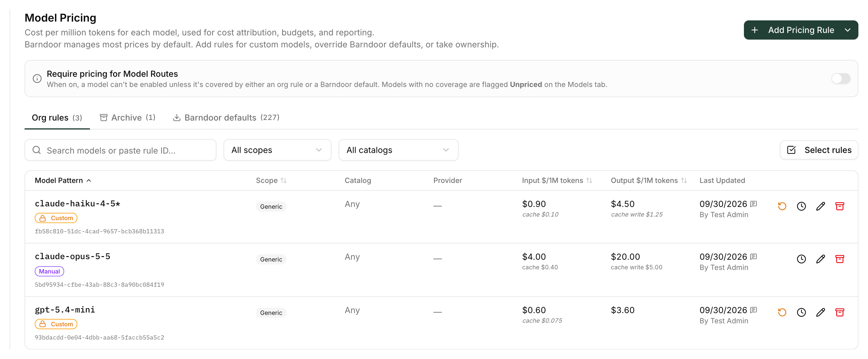
Task: Click rule ID 5bd95934-cfbe-43ab-88c3-8a90bc084f19
Action: point(100,285)
